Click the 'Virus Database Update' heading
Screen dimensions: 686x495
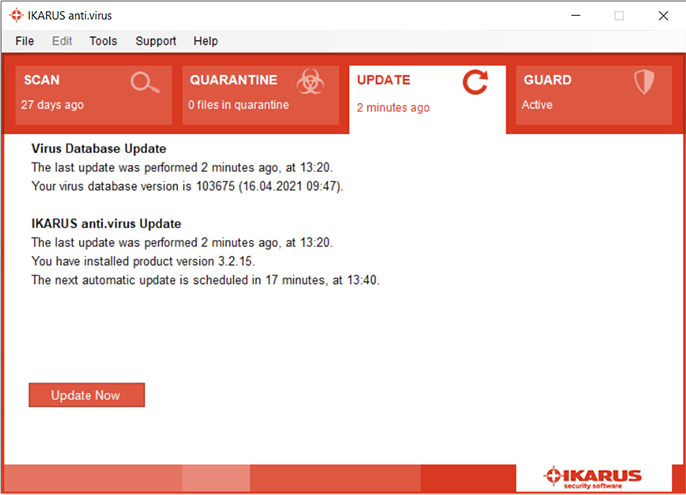[99, 149]
